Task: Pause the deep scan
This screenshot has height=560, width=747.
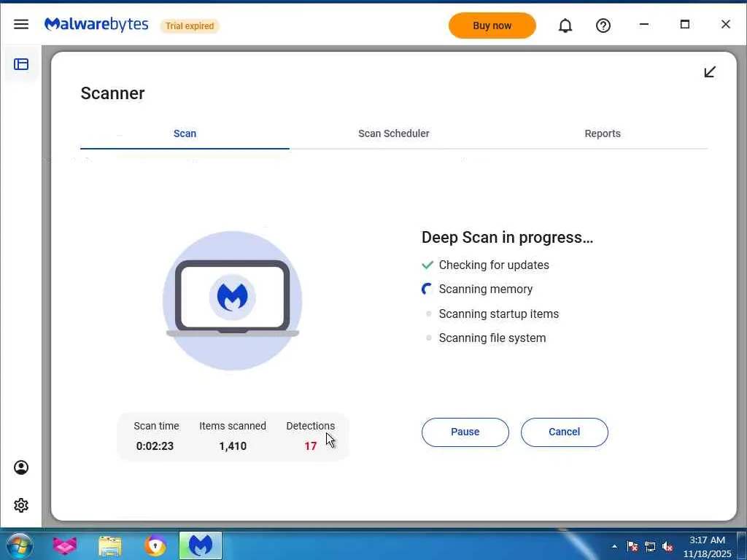Action: point(465,432)
